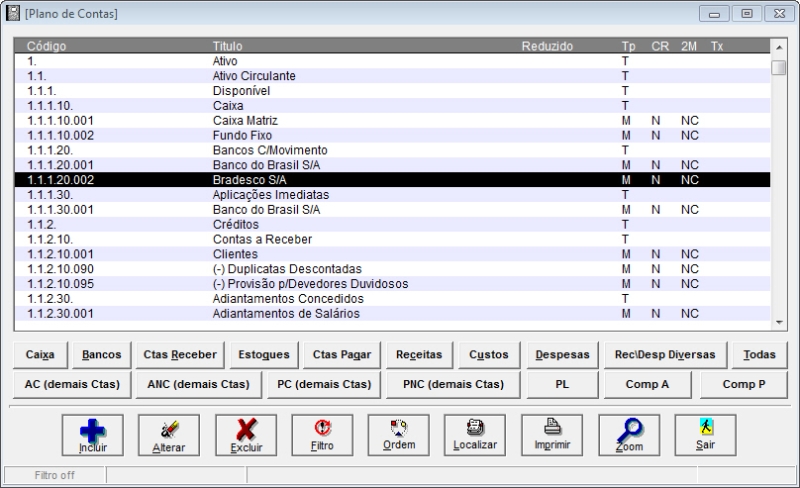Click the scrollbar down arrow of the list

click(779, 322)
